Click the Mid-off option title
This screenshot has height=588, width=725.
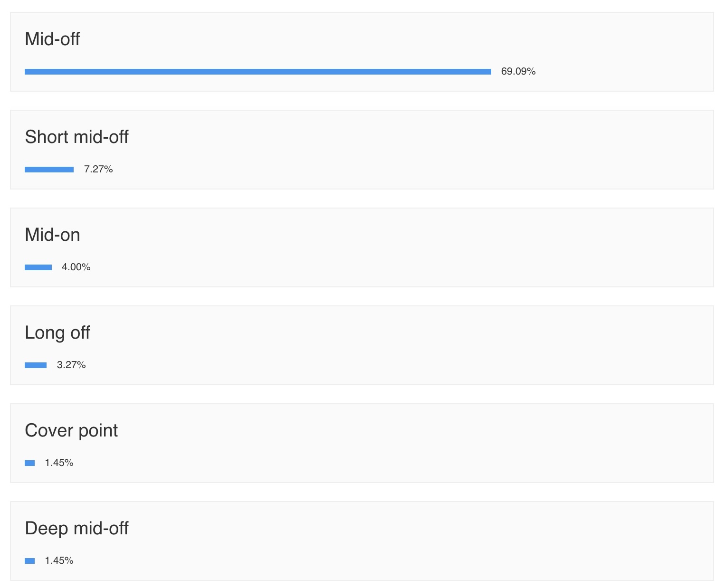click(52, 39)
